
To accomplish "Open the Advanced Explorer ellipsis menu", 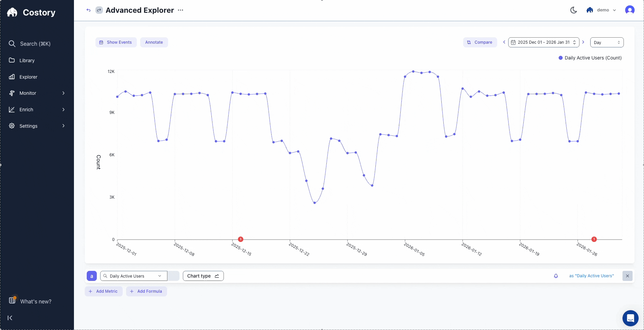I will [x=180, y=10].
